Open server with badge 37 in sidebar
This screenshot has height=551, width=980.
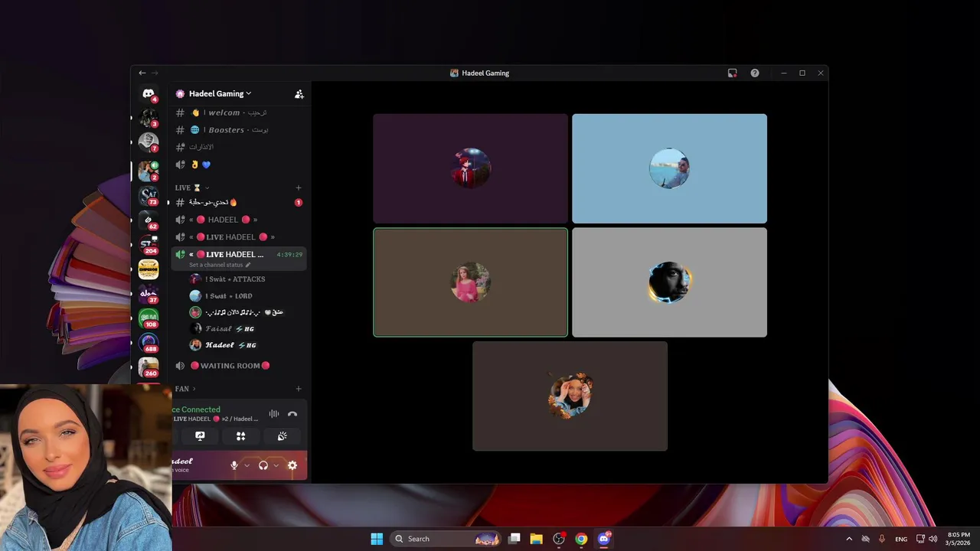coord(148,294)
